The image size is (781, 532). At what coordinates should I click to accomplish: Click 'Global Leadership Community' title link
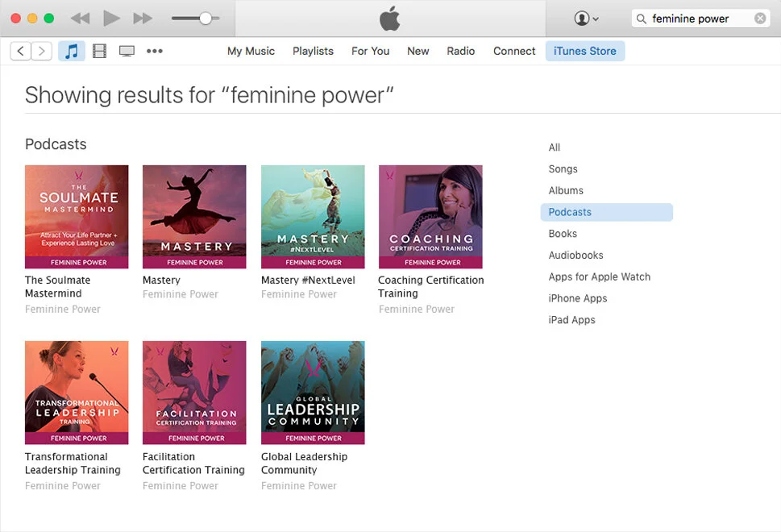(304, 463)
